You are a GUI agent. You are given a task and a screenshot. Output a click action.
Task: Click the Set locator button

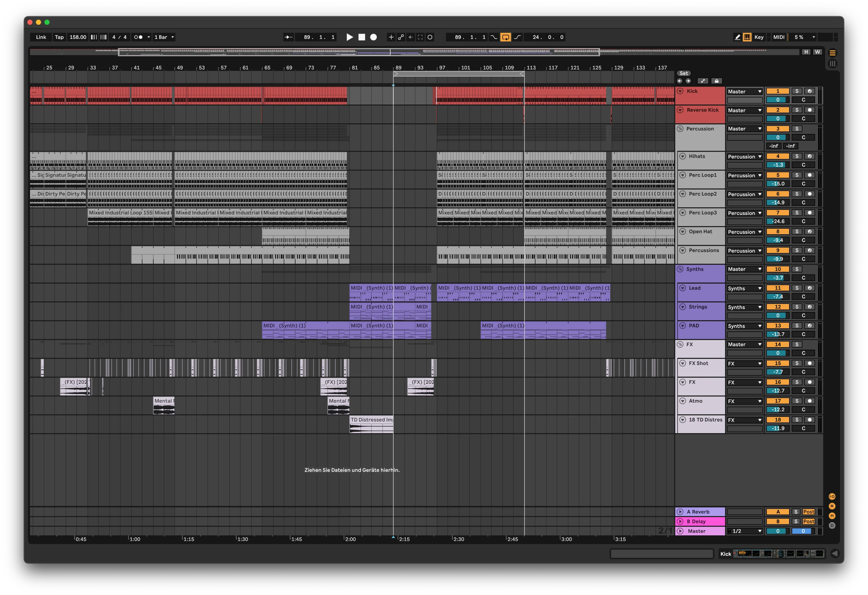[x=684, y=73]
